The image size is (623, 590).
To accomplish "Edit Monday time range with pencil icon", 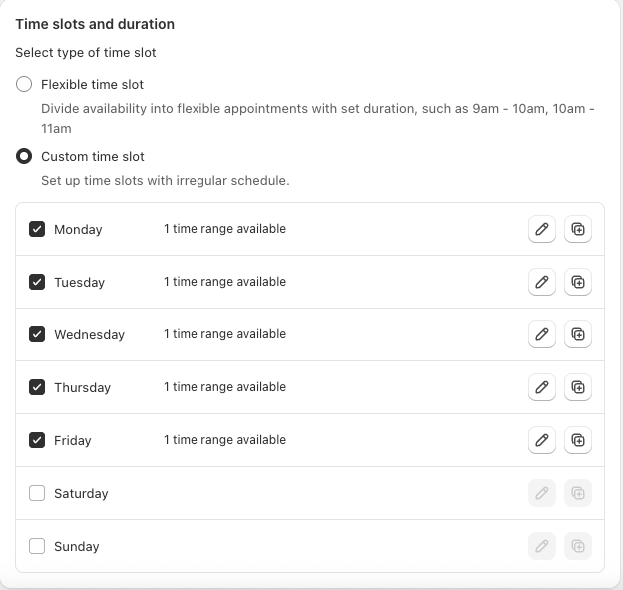I will click(541, 229).
